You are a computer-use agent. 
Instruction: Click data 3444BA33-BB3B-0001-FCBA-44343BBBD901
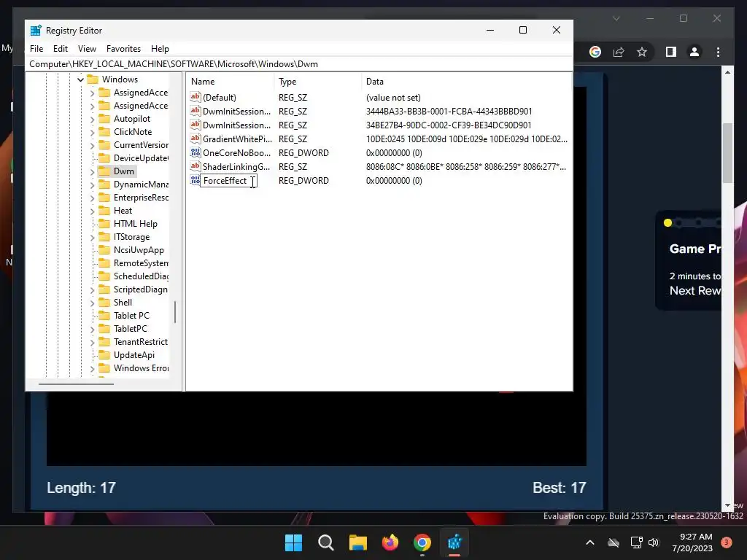coord(449,112)
